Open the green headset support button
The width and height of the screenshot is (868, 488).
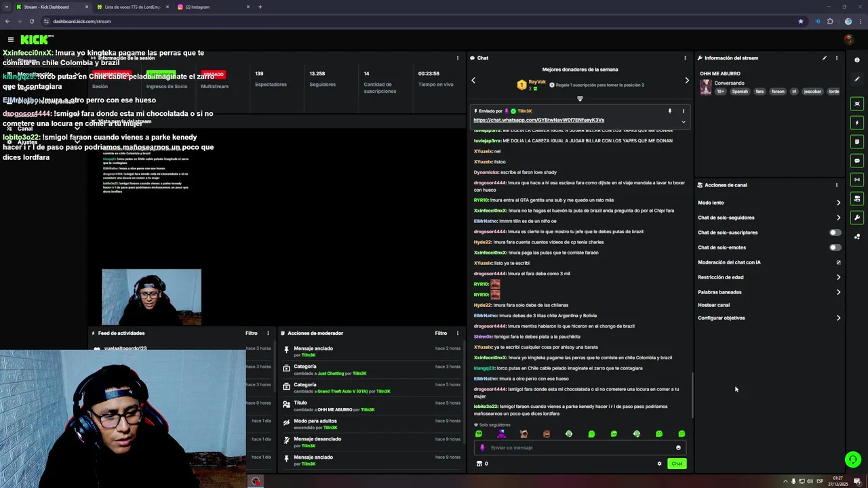[x=853, y=460]
